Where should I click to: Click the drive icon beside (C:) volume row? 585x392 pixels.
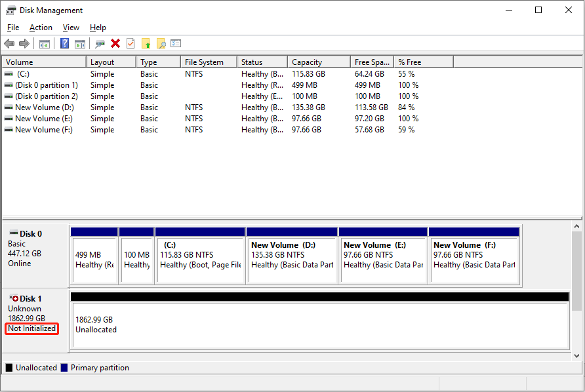[9, 74]
